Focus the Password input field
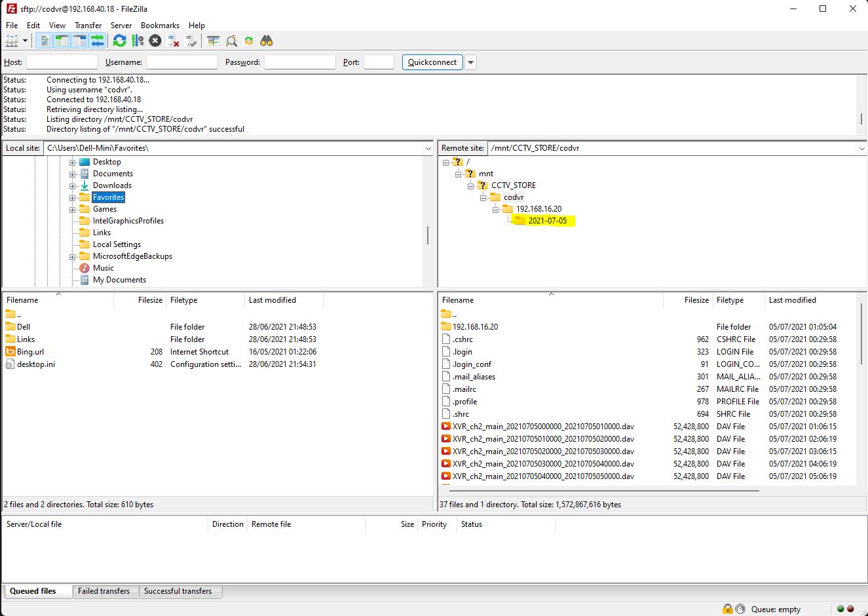The image size is (868, 616). (x=299, y=62)
